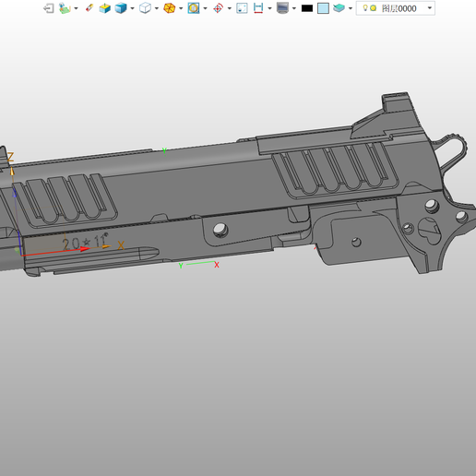Screen dimensions: 476x476
Task: Expand the teal layers icon dropdown arrow
Action: point(351,8)
